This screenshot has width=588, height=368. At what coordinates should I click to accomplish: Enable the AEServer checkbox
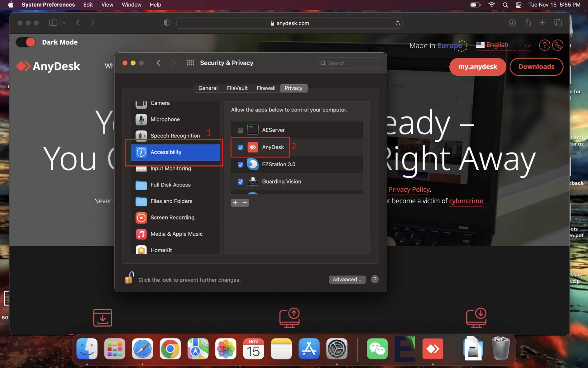pyautogui.click(x=240, y=130)
